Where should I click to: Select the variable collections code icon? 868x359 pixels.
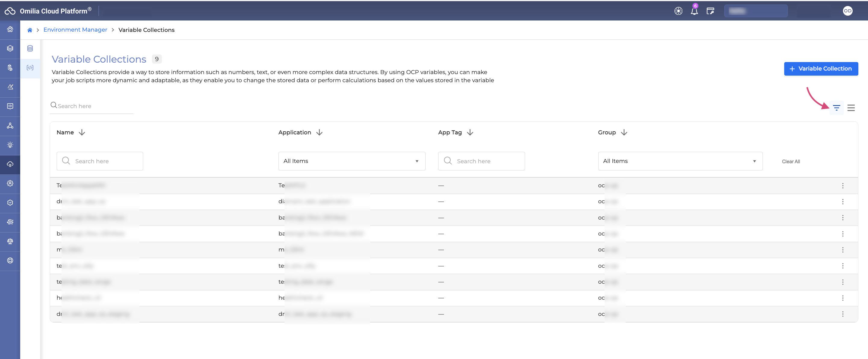30,68
